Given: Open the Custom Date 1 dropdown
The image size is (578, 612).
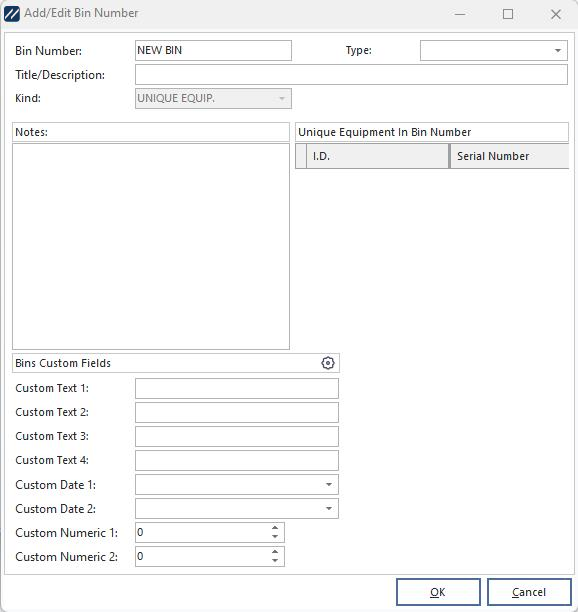Looking at the screenshot, I should [329, 484].
